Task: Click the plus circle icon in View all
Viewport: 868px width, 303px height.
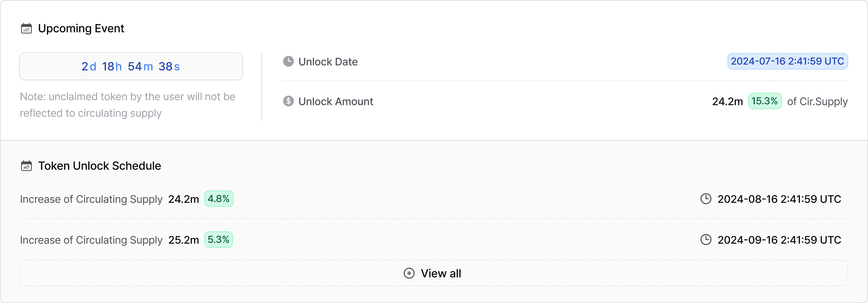Action: [x=409, y=273]
